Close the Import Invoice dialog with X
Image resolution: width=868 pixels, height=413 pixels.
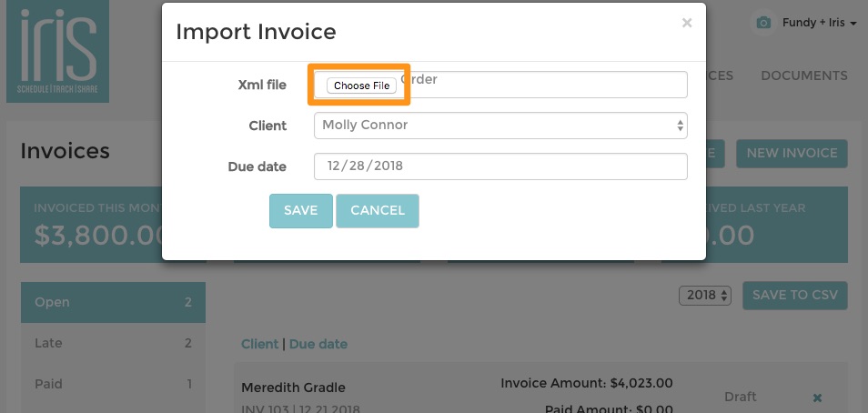pos(687,23)
